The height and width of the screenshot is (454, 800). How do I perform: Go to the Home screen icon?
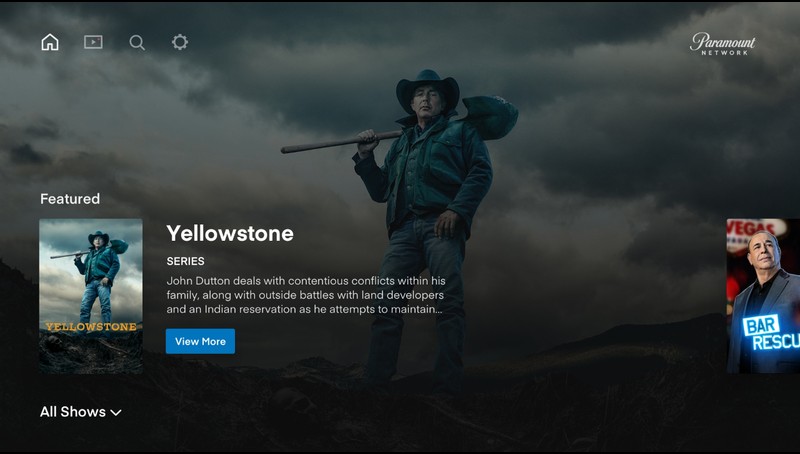coord(50,42)
